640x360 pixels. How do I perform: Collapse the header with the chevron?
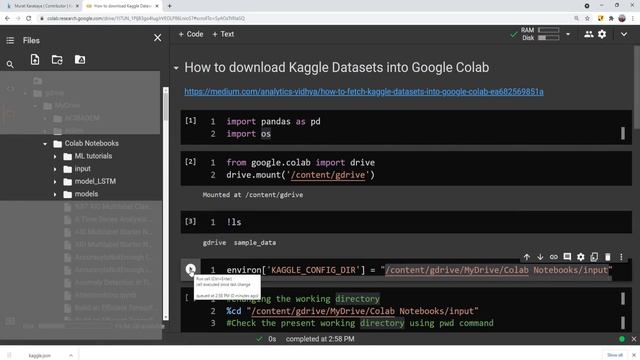(x=624, y=34)
